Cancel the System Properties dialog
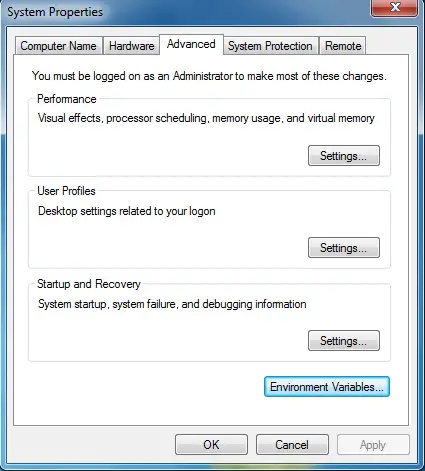This screenshot has height=471, width=425. pyautogui.click(x=292, y=445)
